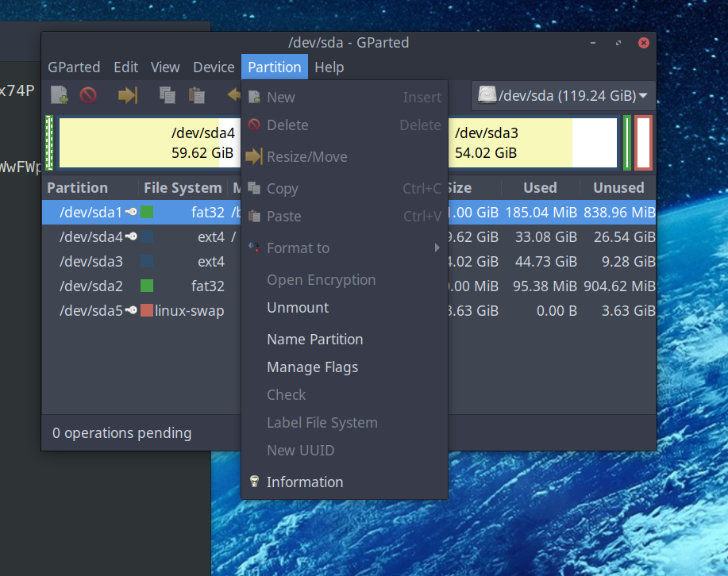Click the New partition toolbar icon

[x=59, y=95]
